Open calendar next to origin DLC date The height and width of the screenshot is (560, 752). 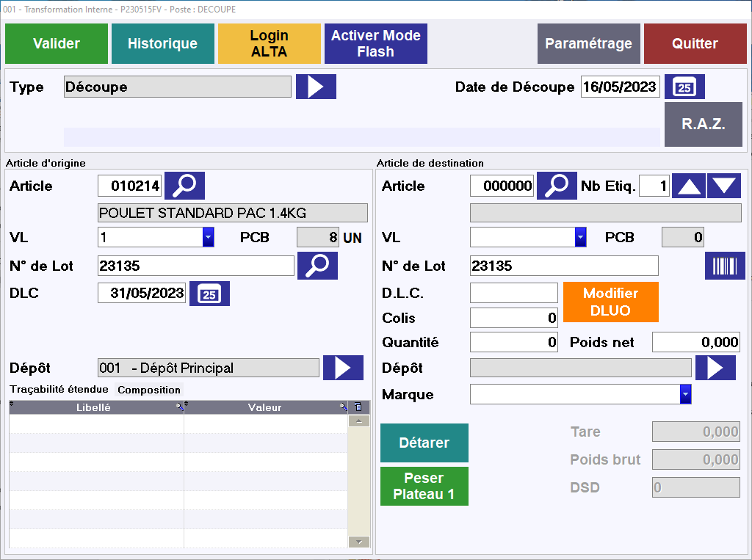tap(209, 294)
